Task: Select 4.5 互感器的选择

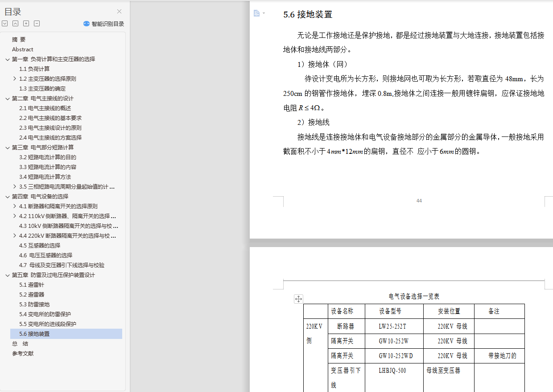Action: (40, 246)
